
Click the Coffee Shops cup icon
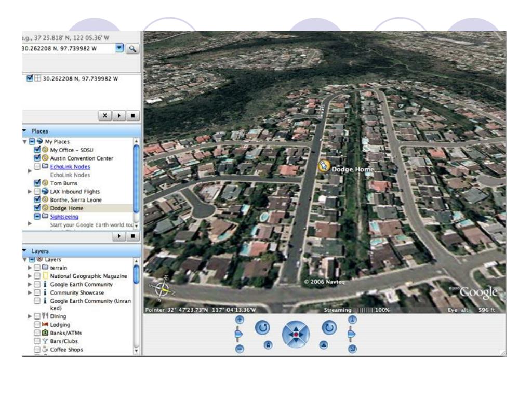pos(45,349)
